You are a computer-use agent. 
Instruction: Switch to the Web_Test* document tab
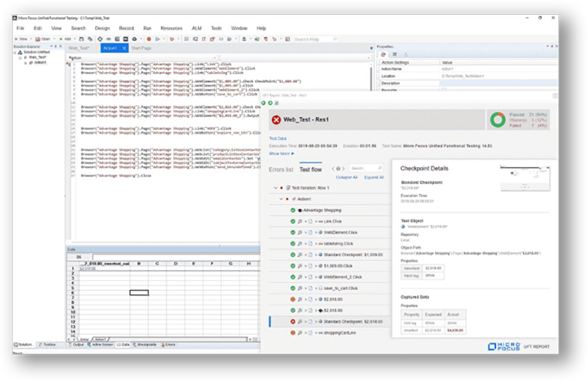79,48
